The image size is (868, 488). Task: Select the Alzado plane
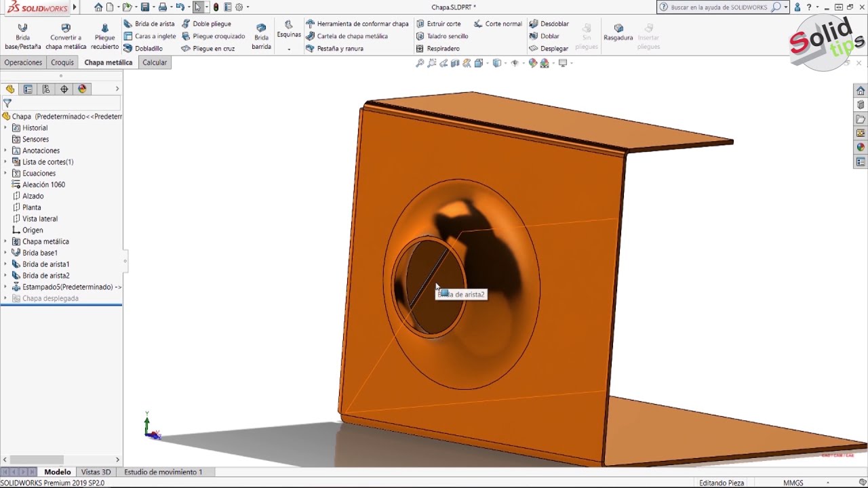click(x=28, y=196)
